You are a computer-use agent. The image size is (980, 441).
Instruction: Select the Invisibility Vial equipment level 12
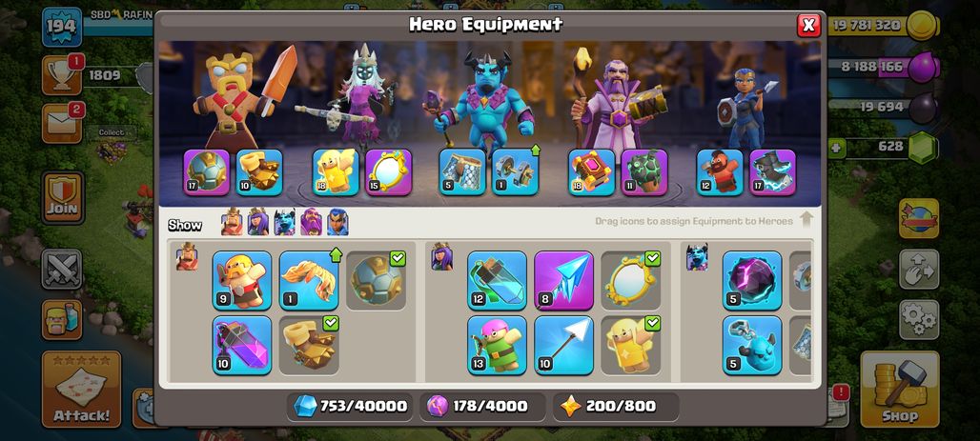[x=497, y=280]
